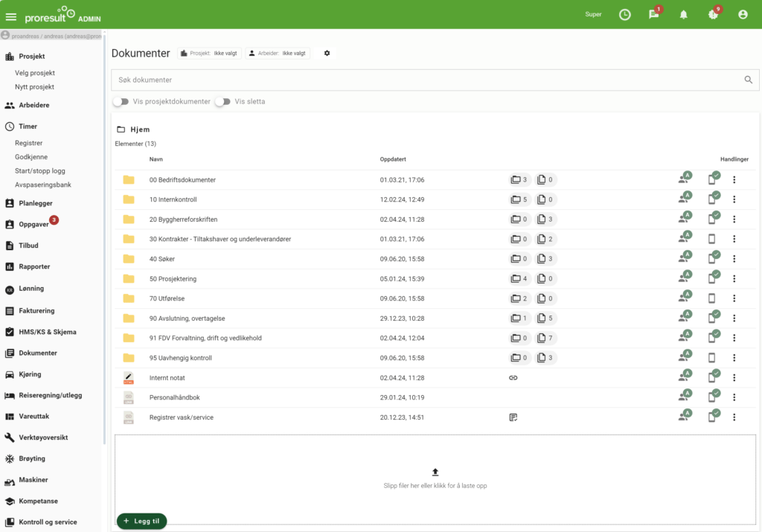This screenshot has height=532, width=762.
Task: Open more actions for 40 Søker
Action: tap(734, 259)
